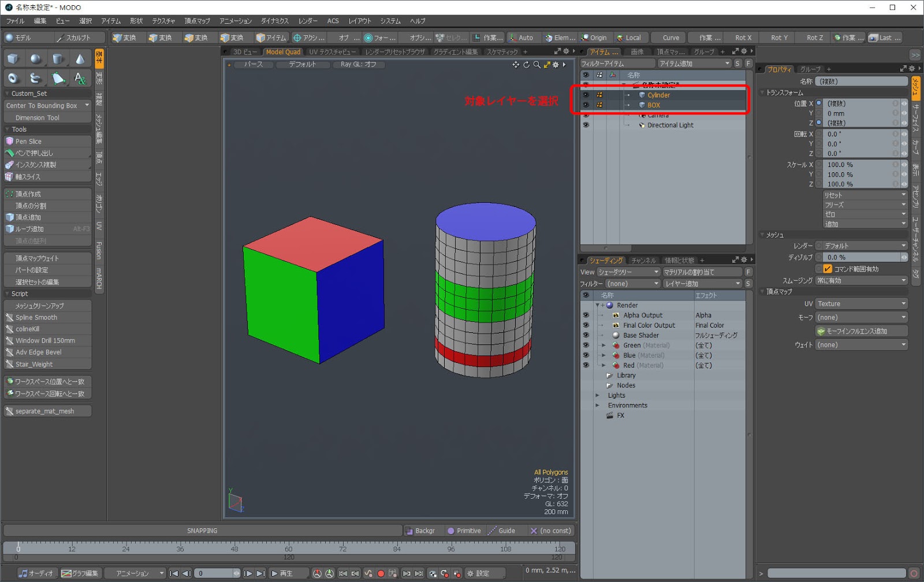Jump to the last frame
Image resolution: width=924 pixels, height=582 pixels.
260,573
